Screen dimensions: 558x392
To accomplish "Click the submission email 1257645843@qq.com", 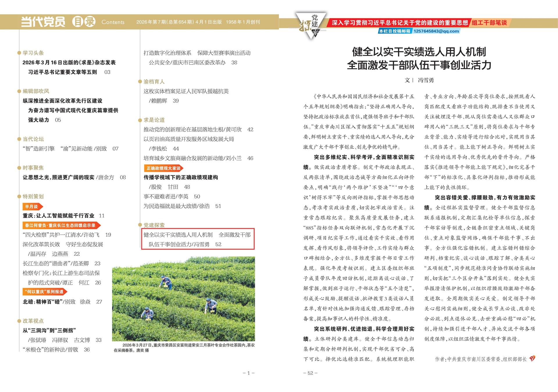I will tap(436, 31).
